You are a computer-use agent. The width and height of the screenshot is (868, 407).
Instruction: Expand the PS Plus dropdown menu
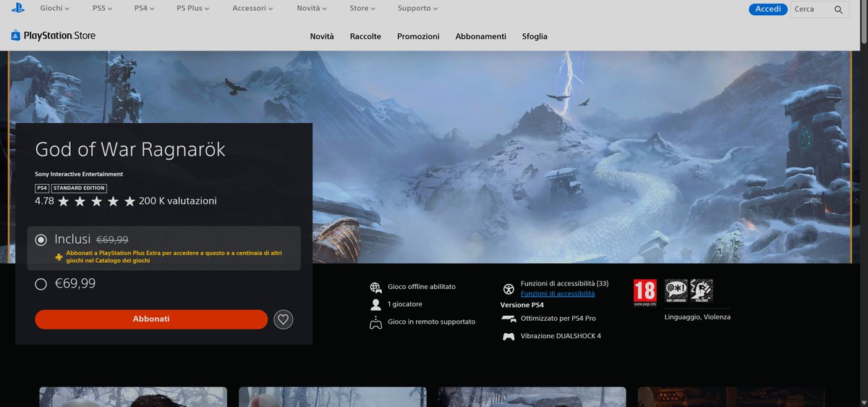tap(192, 9)
